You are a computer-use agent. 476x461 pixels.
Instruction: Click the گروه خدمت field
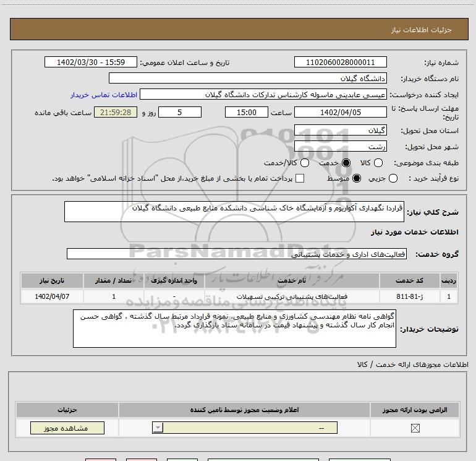click(x=237, y=254)
